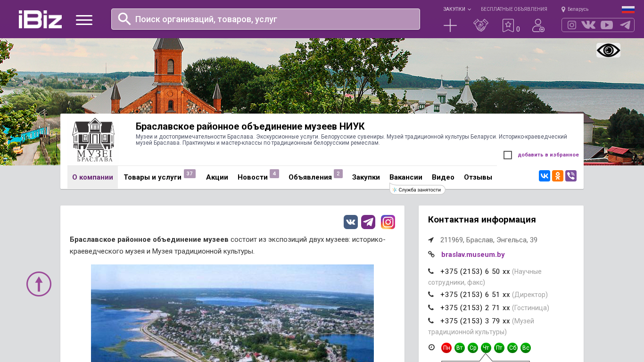The image size is (644, 362).
Task: Click the user account icon
Action: [x=538, y=25]
